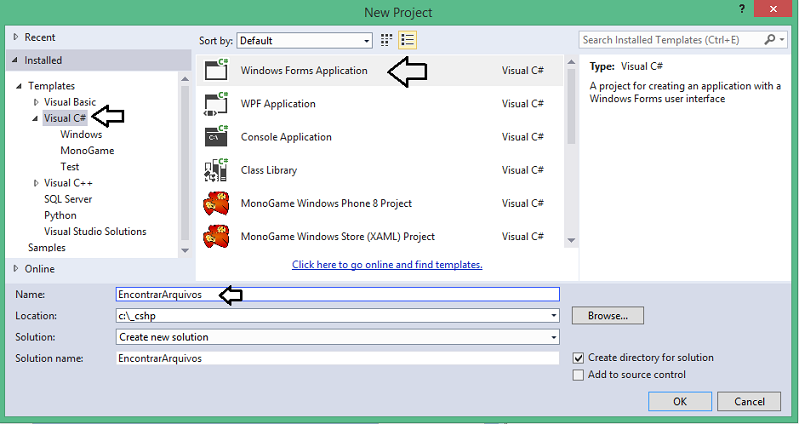Viewport: 799px width, 424px height.
Task: Click the WPF Application template icon
Action: pos(216,103)
